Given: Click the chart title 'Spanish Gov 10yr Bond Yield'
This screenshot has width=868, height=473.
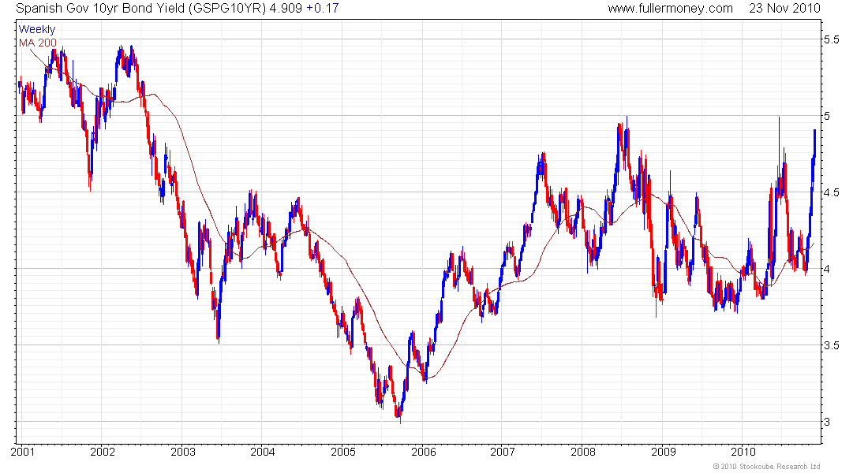Looking at the screenshot, I should point(101,9).
